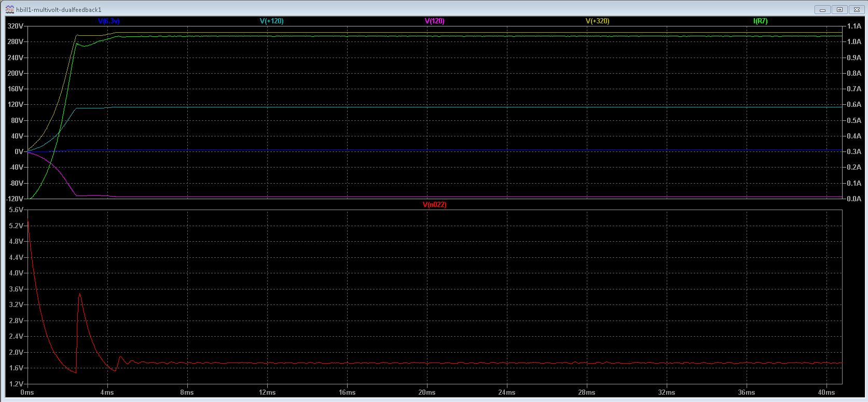
Task: Click the 3.2V lower pane axis label
Action: [x=17, y=304]
